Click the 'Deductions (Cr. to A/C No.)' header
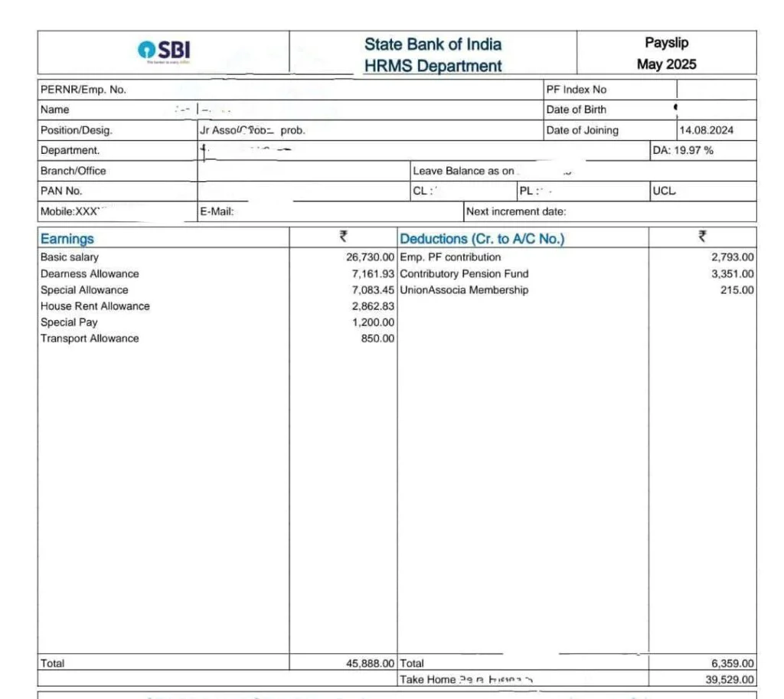 pos(482,239)
